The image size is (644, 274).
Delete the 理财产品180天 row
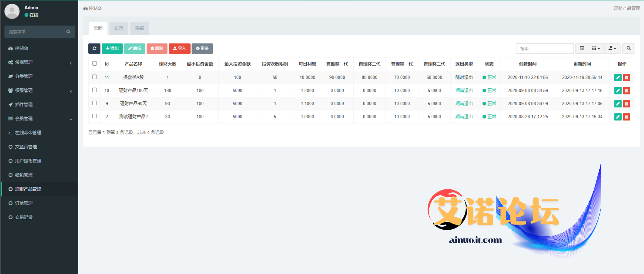pyautogui.click(x=626, y=91)
